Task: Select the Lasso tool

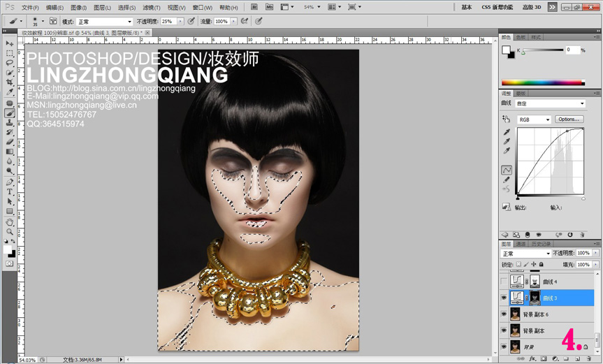Action: coord(9,63)
